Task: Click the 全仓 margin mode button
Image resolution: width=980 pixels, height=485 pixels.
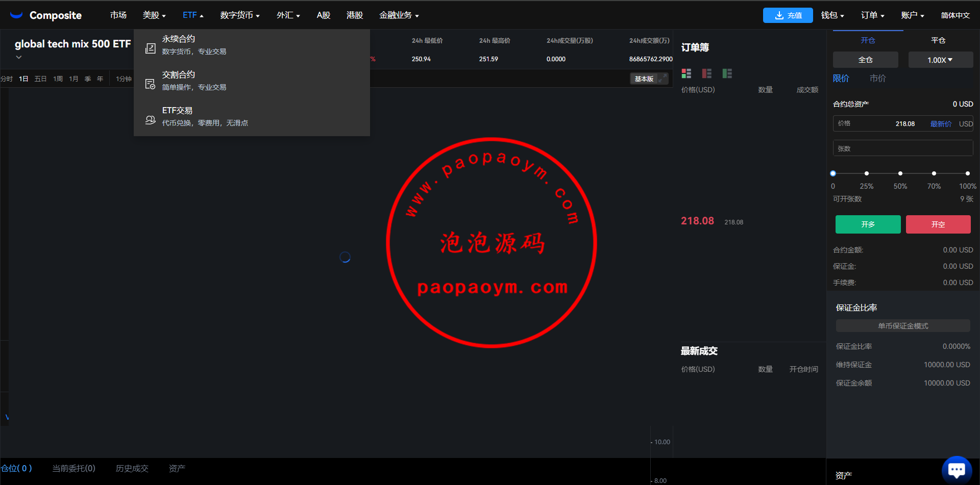Action: (x=866, y=60)
